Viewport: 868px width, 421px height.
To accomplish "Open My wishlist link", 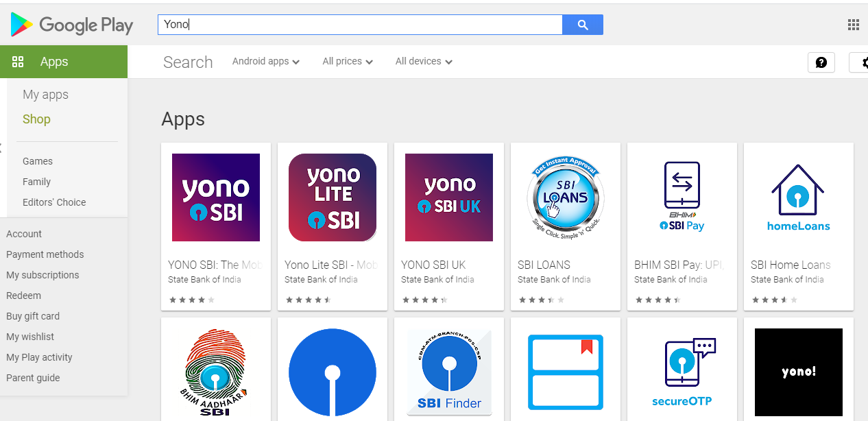I will pyautogui.click(x=30, y=337).
